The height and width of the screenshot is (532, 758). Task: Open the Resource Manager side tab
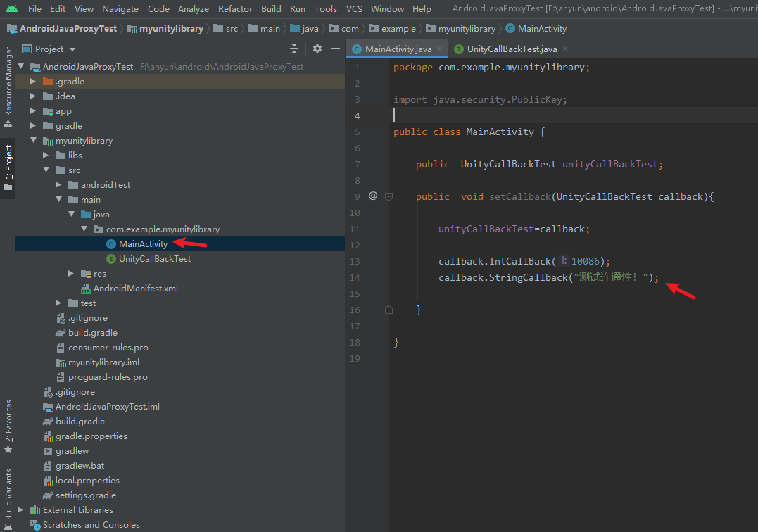[x=8, y=87]
